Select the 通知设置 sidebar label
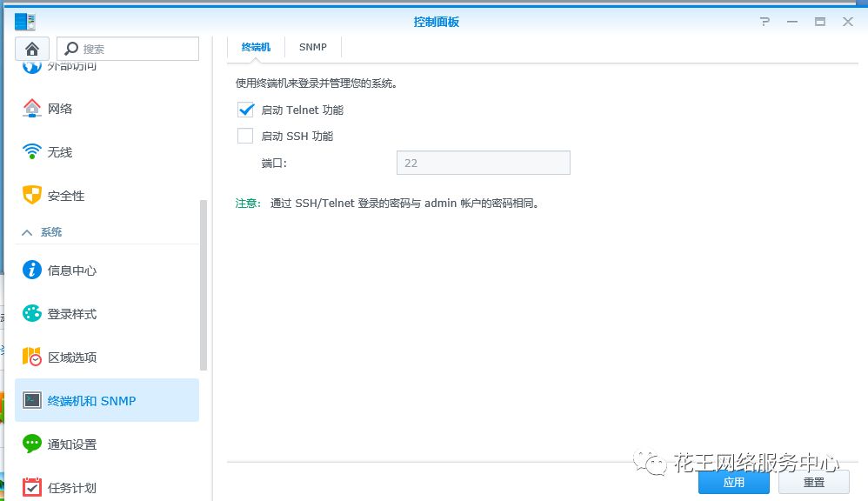Screen dimensions: 868x501 [x=72, y=444]
